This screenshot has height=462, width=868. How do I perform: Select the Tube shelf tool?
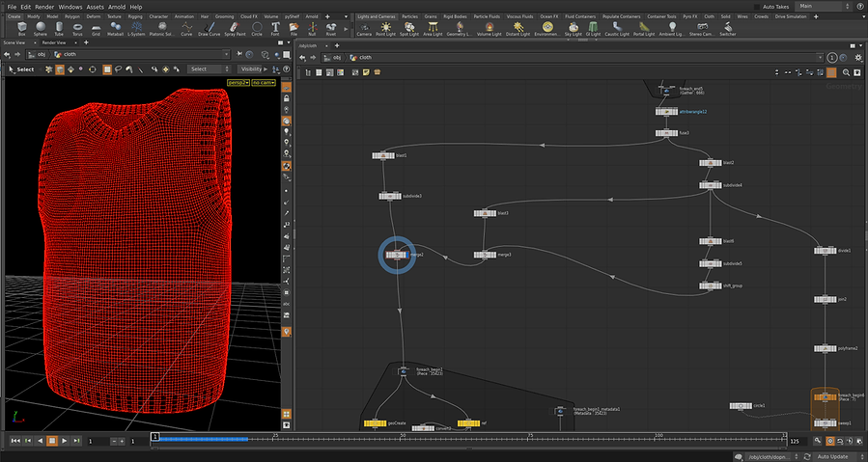coord(59,29)
